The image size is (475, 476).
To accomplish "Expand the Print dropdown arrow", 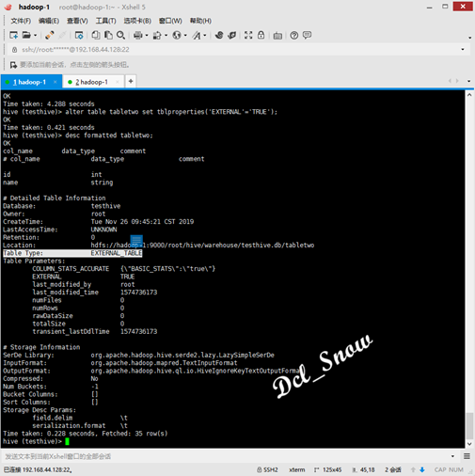I will (x=147, y=35).
